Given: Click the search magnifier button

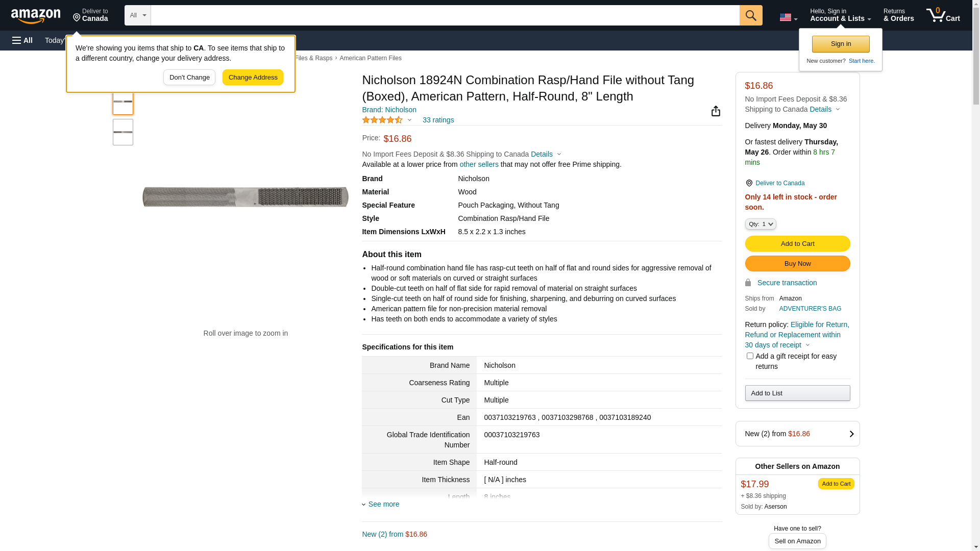Looking at the screenshot, I should point(750,15).
